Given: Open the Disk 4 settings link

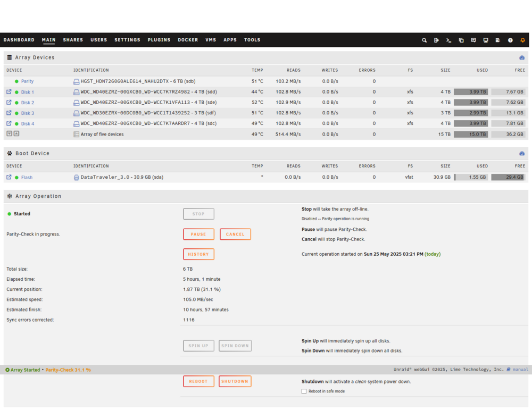Looking at the screenshot, I should pyautogui.click(x=28, y=124).
